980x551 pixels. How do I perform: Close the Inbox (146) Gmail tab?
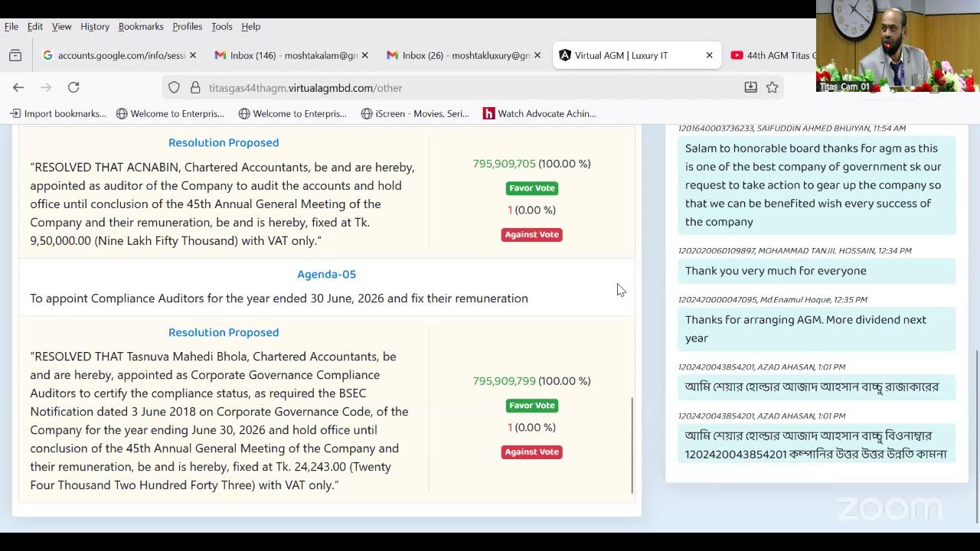coord(364,55)
